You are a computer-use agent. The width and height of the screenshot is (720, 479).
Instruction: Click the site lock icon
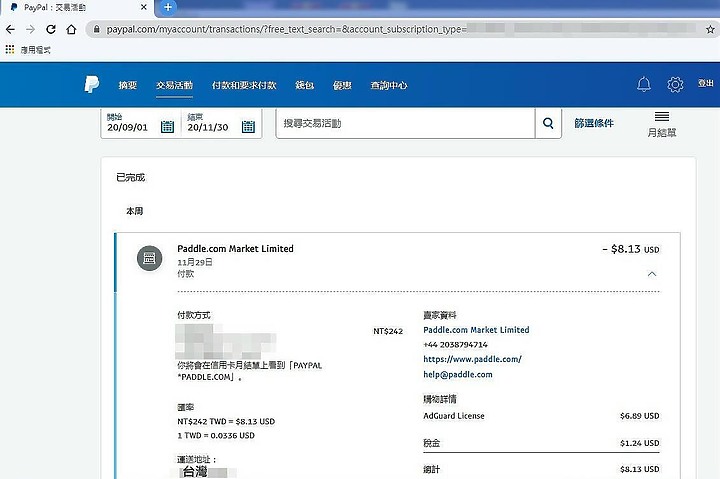click(x=96, y=29)
